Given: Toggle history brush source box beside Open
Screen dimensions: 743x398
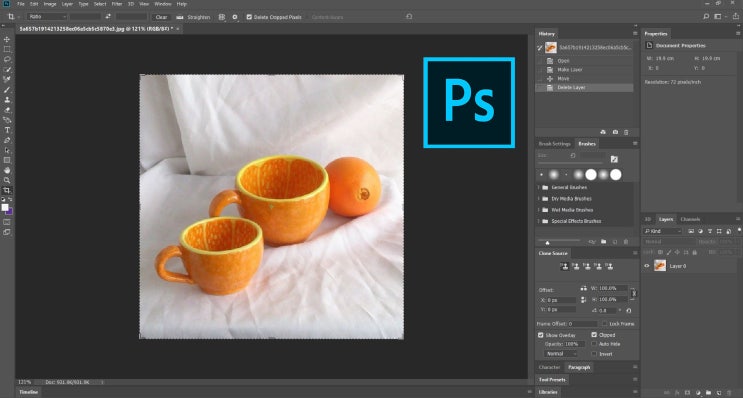Looking at the screenshot, I should click(x=540, y=61).
